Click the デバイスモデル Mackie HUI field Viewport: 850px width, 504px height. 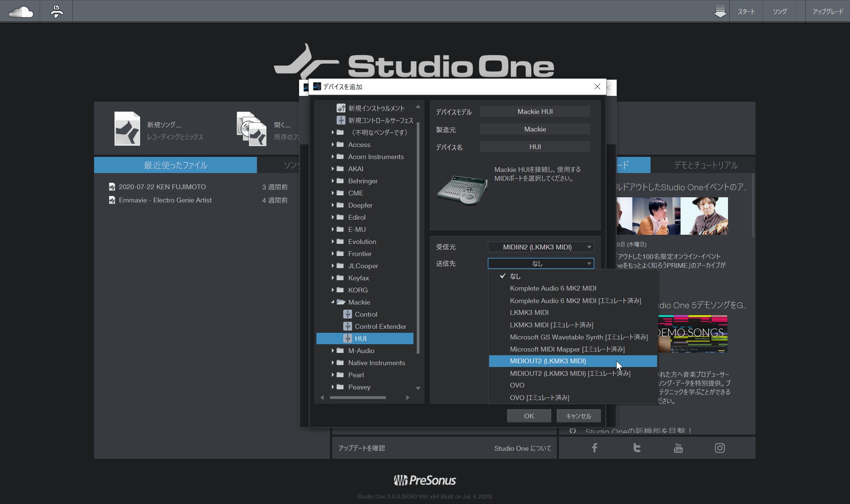pos(535,111)
